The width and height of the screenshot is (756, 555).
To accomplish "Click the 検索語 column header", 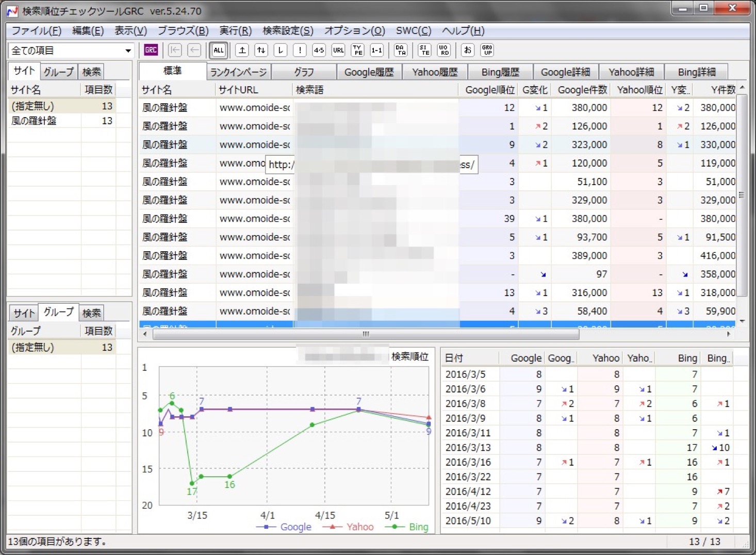I will [309, 90].
